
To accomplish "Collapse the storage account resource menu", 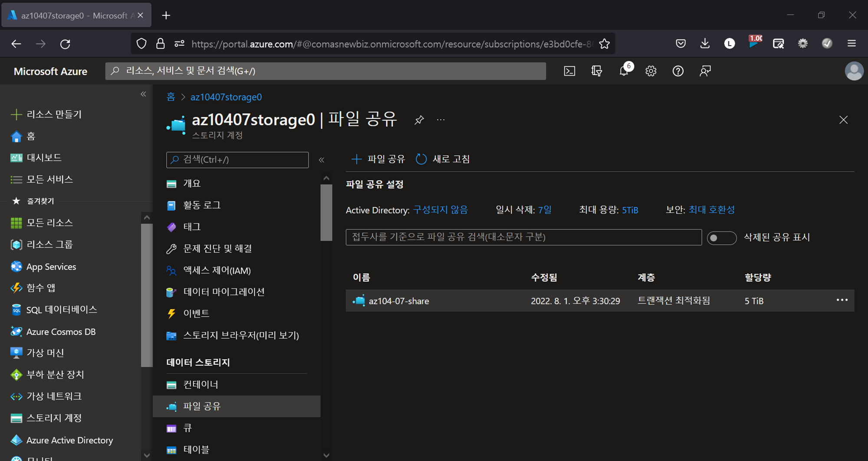I will pyautogui.click(x=322, y=160).
